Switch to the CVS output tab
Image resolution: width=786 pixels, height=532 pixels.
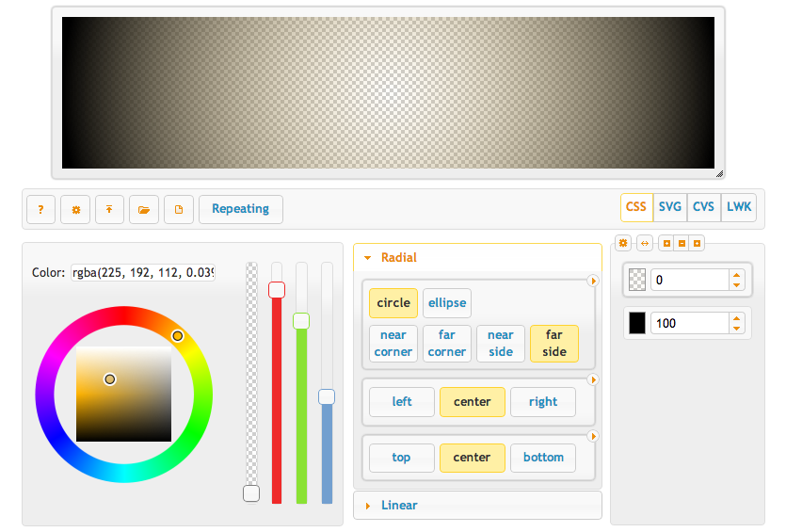(703, 207)
